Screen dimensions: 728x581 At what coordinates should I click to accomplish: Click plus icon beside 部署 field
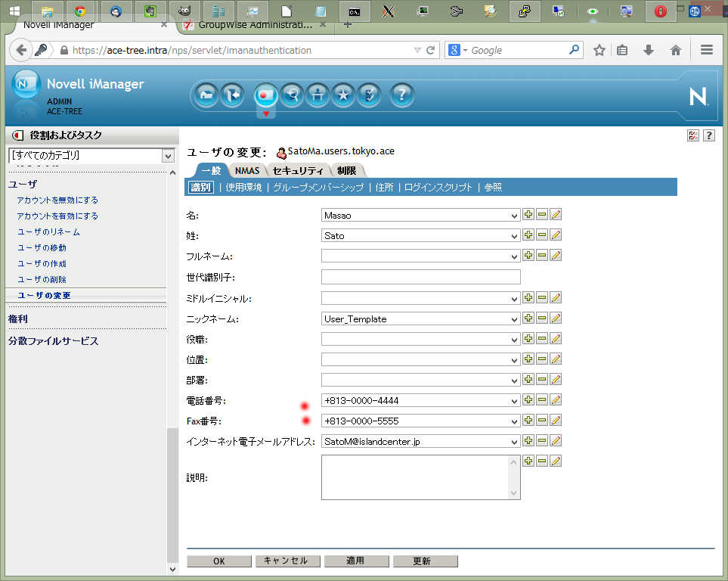point(528,379)
